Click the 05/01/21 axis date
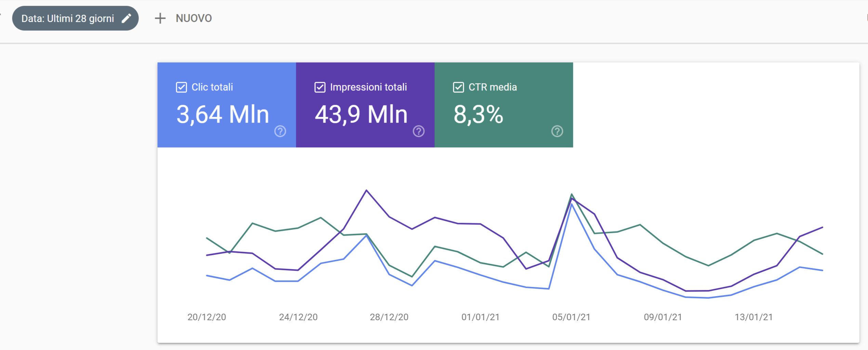This screenshot has height=350, width=868. 571,317
